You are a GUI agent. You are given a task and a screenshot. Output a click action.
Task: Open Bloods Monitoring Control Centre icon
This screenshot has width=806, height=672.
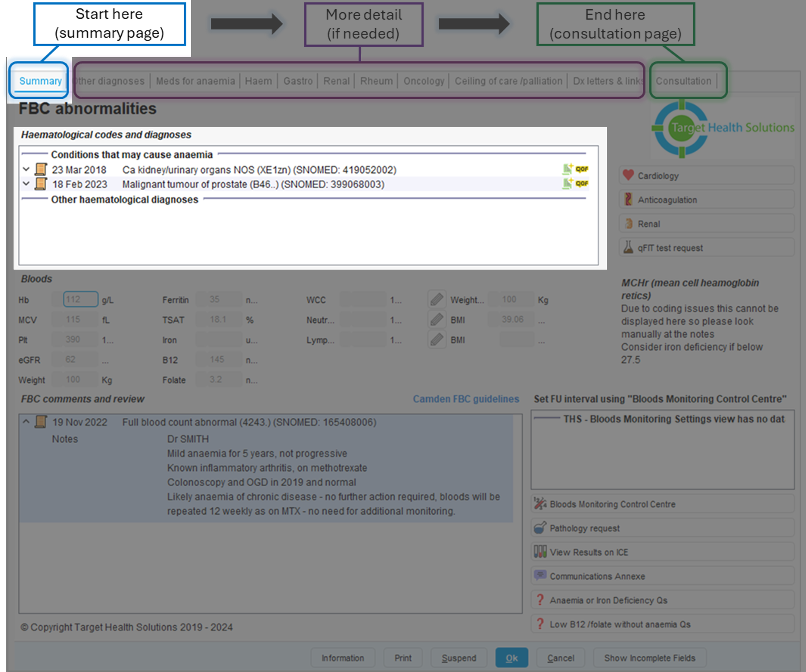(540, 504)
